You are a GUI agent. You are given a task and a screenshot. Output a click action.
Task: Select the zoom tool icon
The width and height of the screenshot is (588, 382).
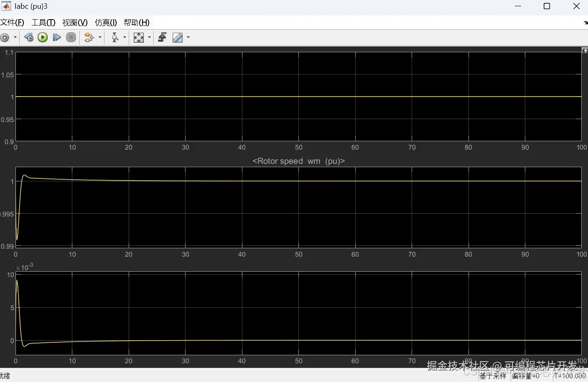coord(115,38)
